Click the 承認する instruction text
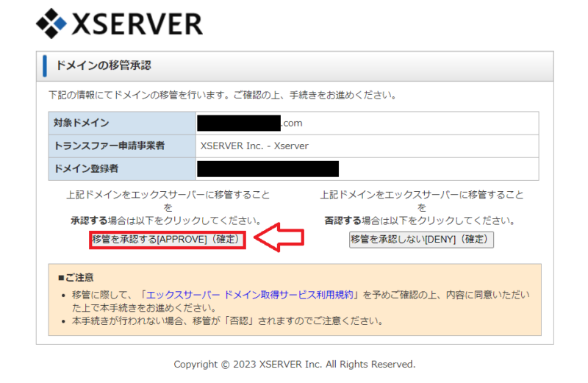The height and width of the screenshot is (383, 588). click(168, 220)
